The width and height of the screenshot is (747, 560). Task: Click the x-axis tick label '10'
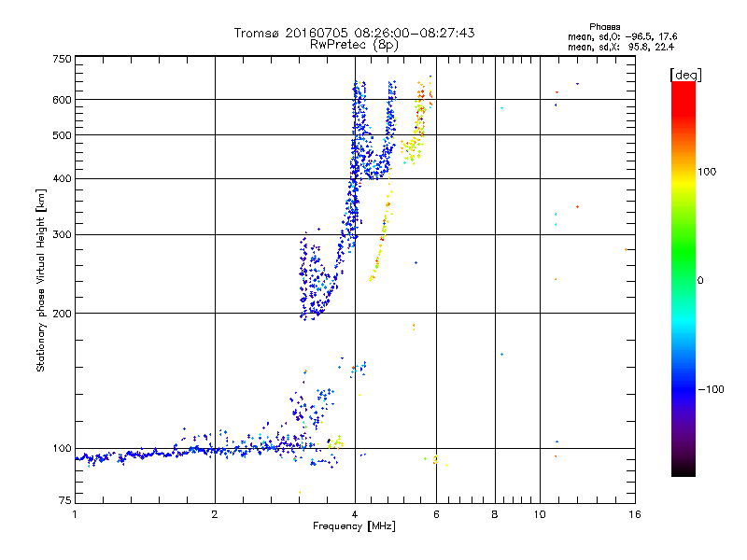(540, 514)
